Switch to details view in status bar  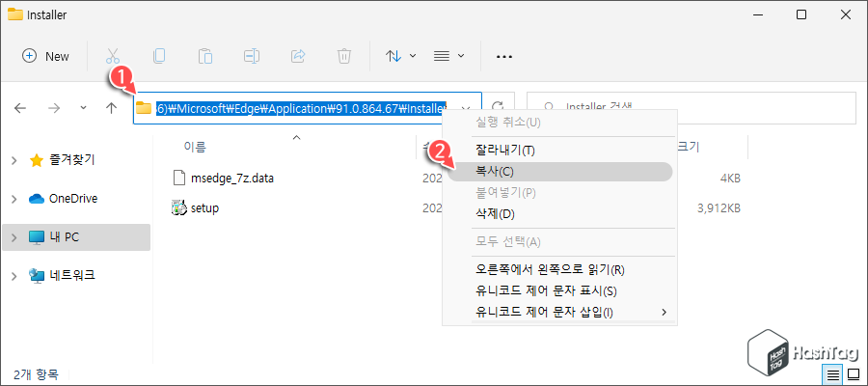click(x=833, y=375)
